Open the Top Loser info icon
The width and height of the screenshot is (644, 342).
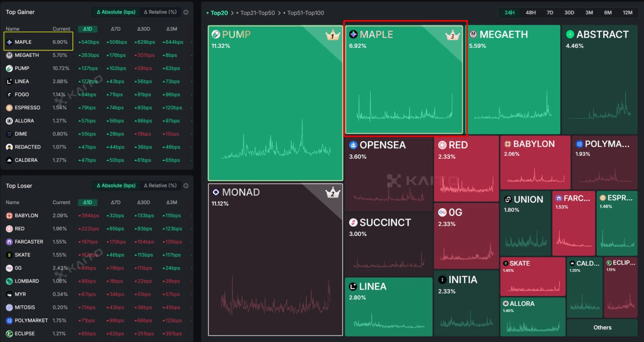pos(186,186)
